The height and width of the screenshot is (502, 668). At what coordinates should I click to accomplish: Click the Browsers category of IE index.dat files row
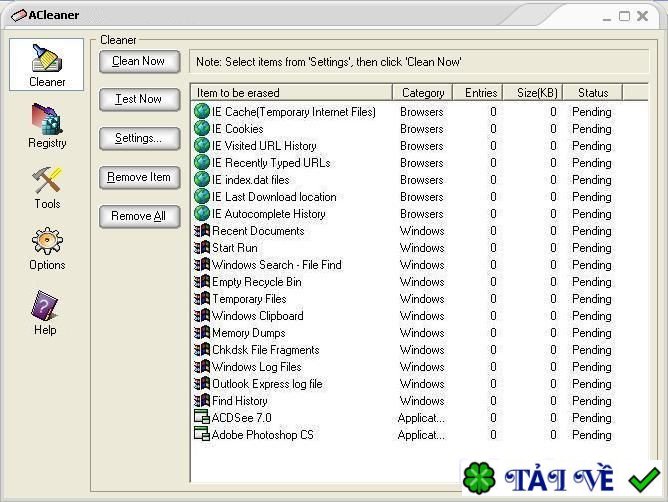click(x=421, y=180)
